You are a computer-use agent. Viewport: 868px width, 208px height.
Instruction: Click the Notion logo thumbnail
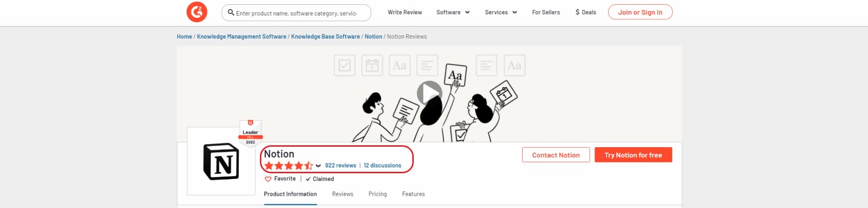tap(221, 161)
